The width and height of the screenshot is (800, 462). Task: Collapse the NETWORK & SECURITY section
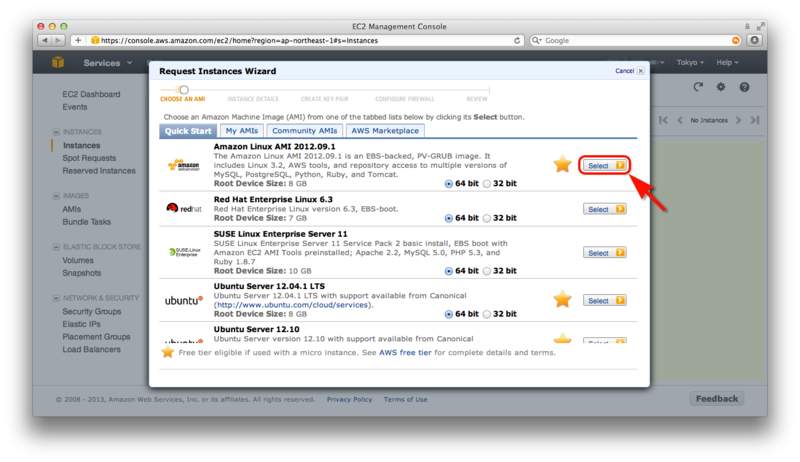coord(56,298)
